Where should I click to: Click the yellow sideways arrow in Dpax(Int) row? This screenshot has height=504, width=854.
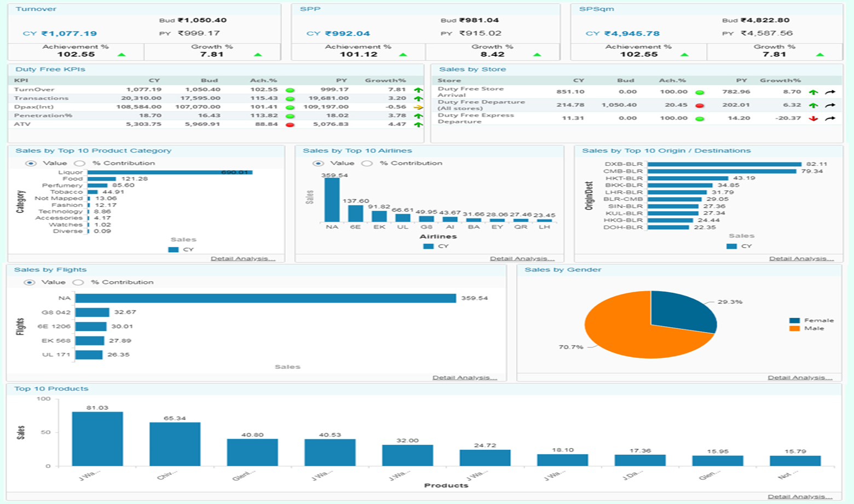click(x=418, y=107)
